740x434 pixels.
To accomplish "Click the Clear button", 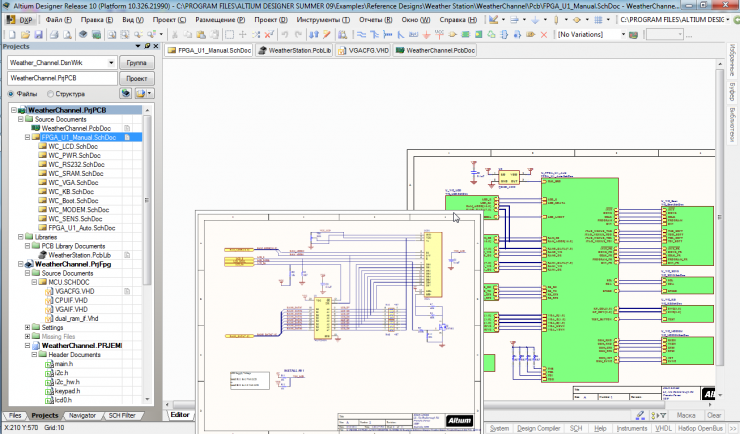I will (714, 415).
